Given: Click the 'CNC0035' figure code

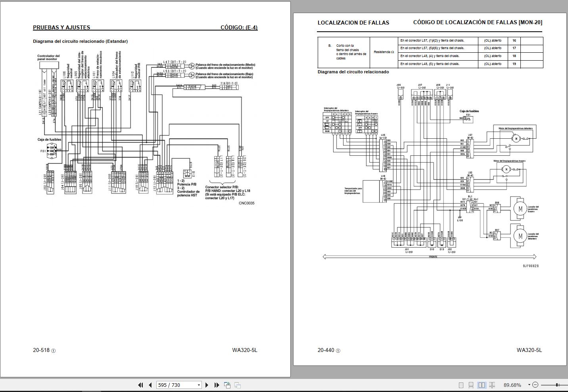Looking at the screenshot, I should (247, 203).
